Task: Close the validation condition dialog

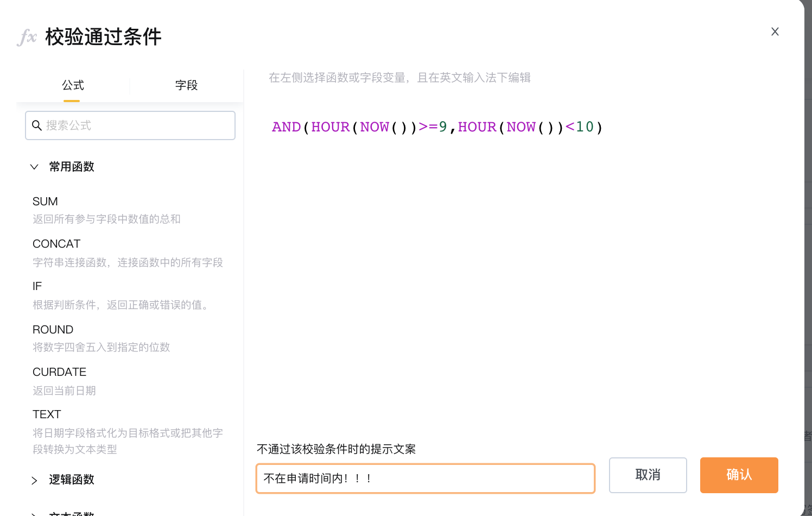Action: pos(775,32)
